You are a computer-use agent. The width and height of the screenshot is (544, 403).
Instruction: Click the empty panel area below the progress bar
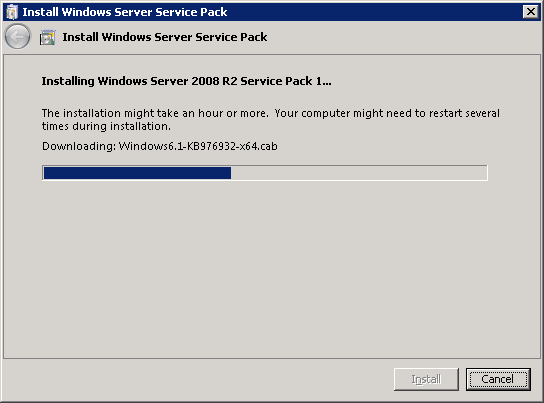[272, 269]
